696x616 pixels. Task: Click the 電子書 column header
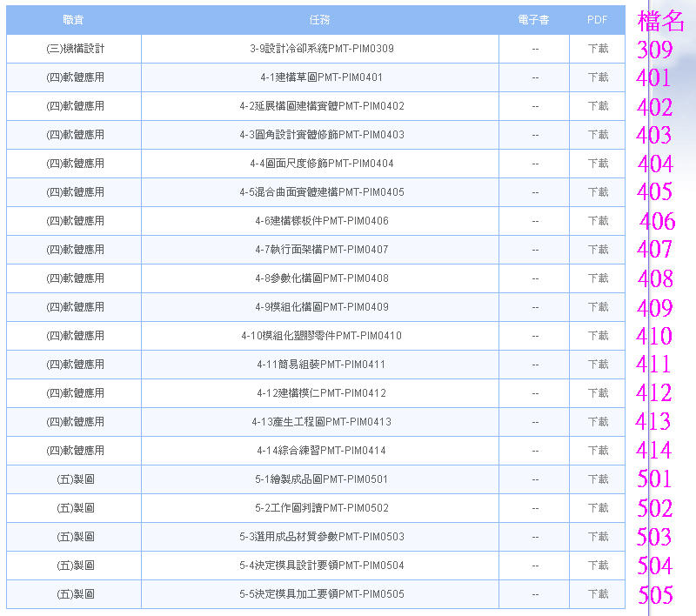[x=533, y=20]
